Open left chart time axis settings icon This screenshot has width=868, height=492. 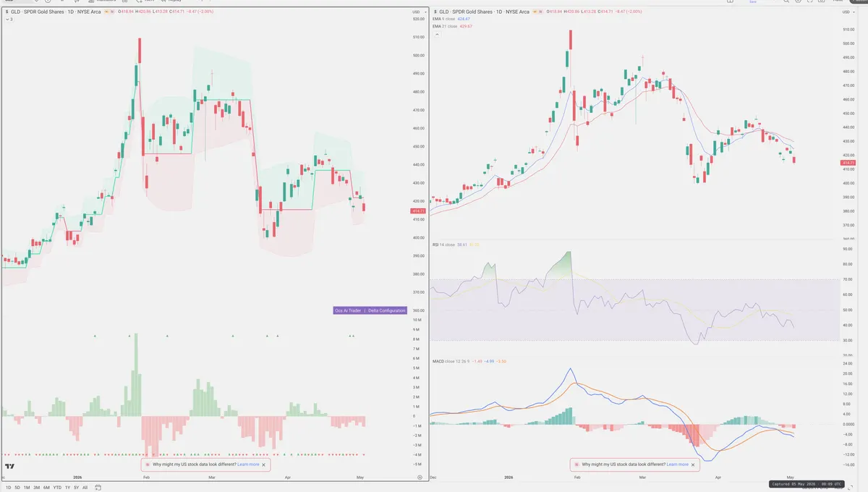(x=420, y=478)
